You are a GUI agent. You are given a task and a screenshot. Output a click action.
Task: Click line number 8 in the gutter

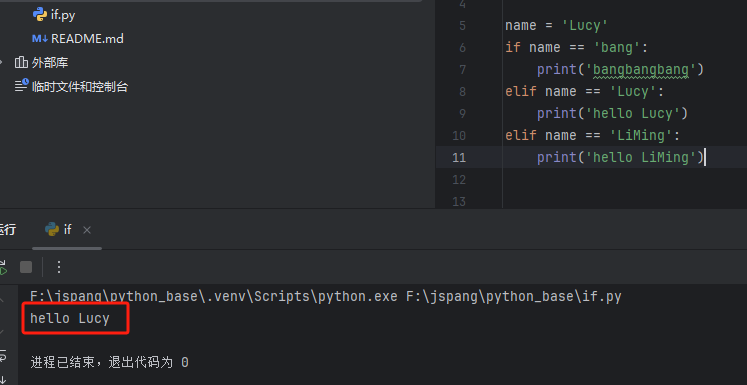462,91
